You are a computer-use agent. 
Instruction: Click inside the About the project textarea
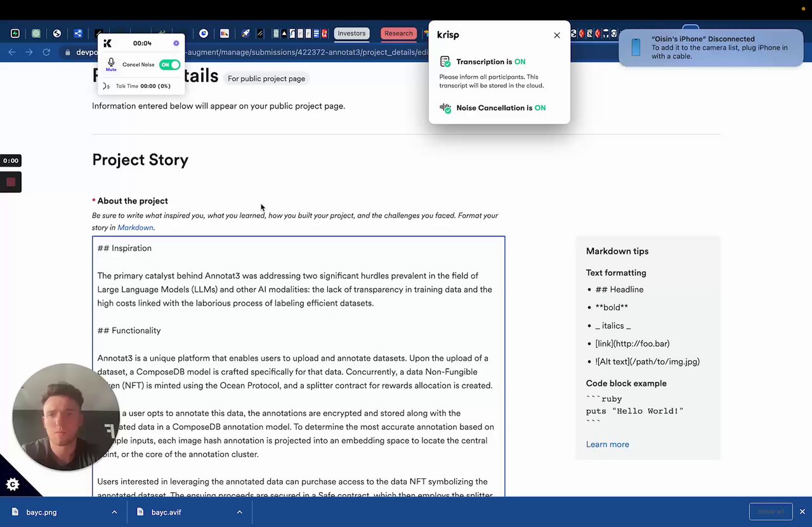point(299,367)
